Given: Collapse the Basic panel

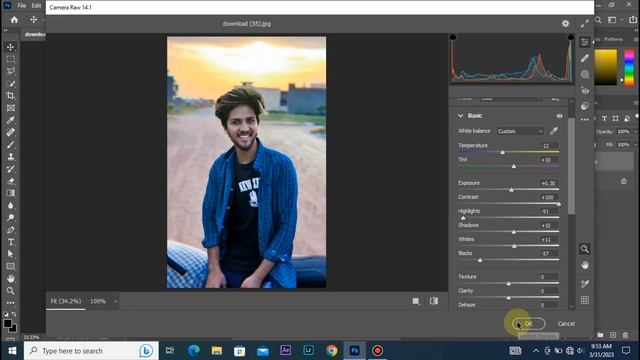Looking at the screenshot, I should (460, 116).
